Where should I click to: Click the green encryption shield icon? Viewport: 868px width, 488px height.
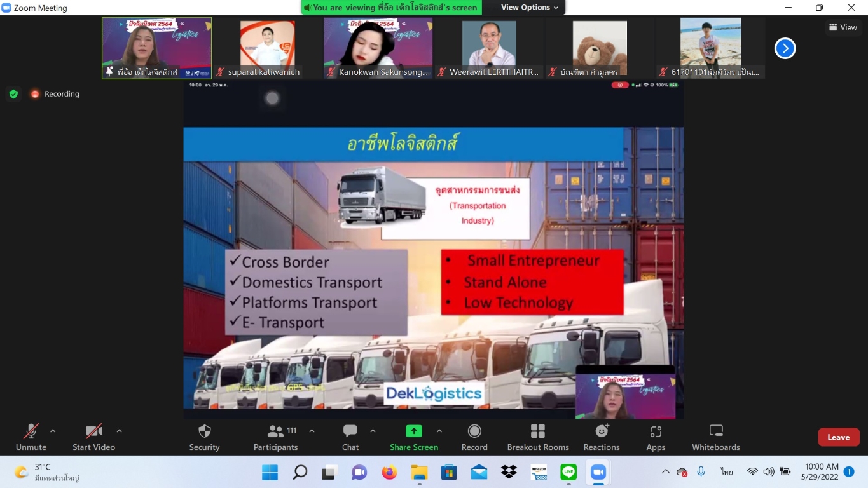point(13,94)
